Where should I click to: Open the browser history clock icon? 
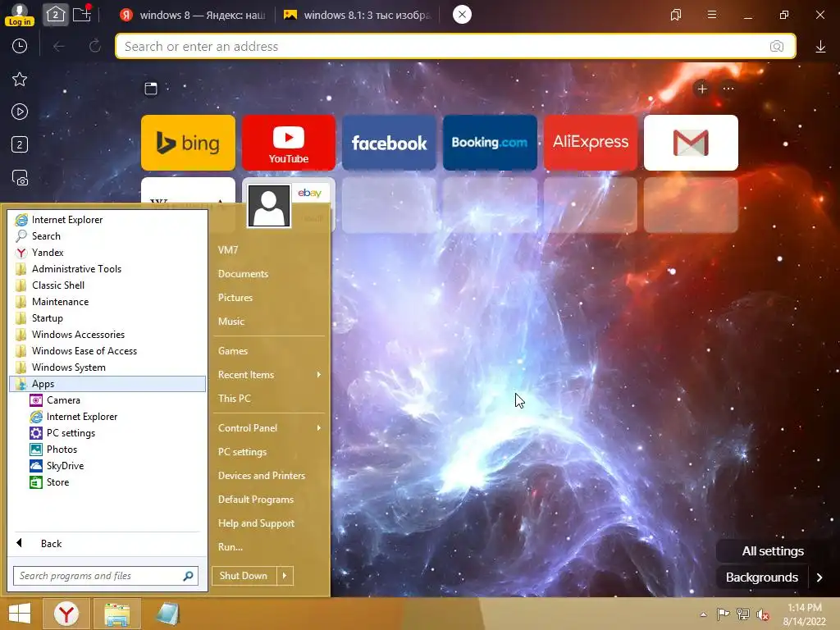pyautogui.click(x=20, y=46)
